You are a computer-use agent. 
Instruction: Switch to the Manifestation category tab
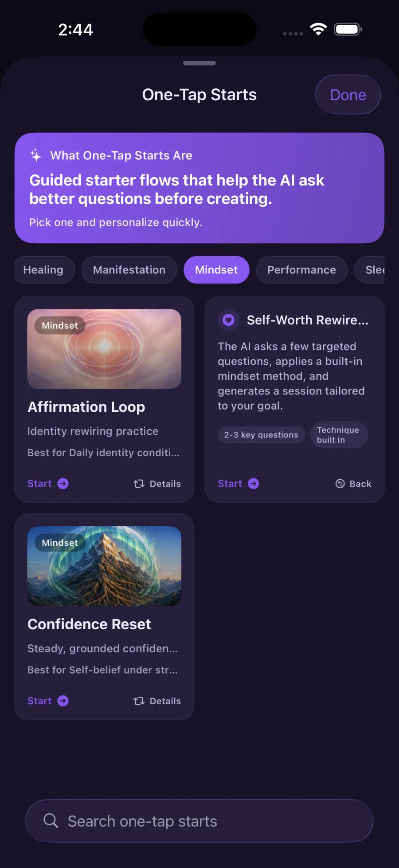129,270
